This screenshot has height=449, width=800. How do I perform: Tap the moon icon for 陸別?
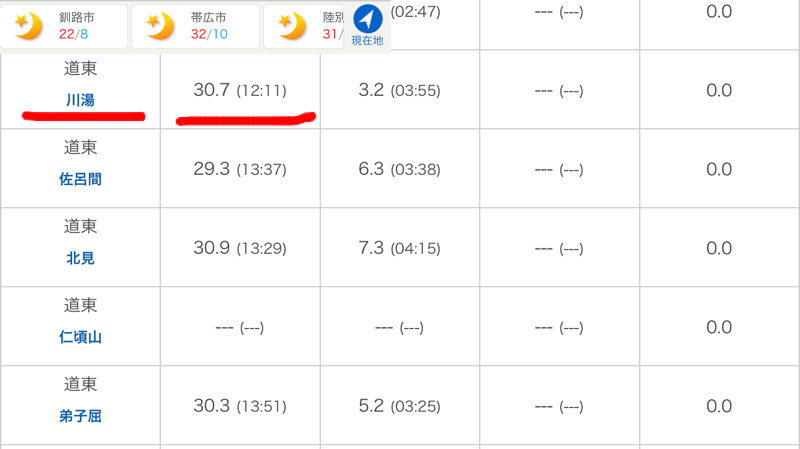tap(292, 26)
